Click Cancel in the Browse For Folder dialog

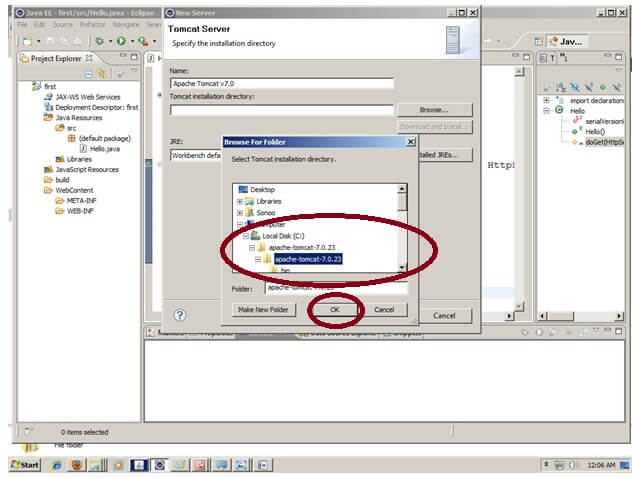point(384,310)
